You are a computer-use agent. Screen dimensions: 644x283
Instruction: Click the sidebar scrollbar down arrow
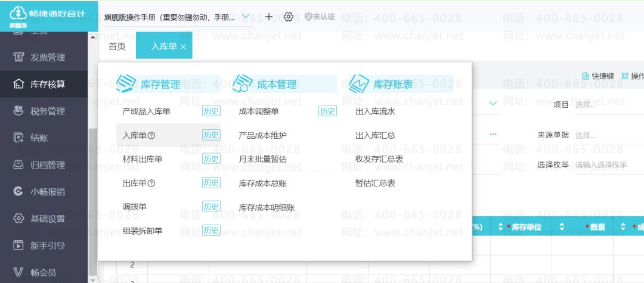tap(92, 279)
